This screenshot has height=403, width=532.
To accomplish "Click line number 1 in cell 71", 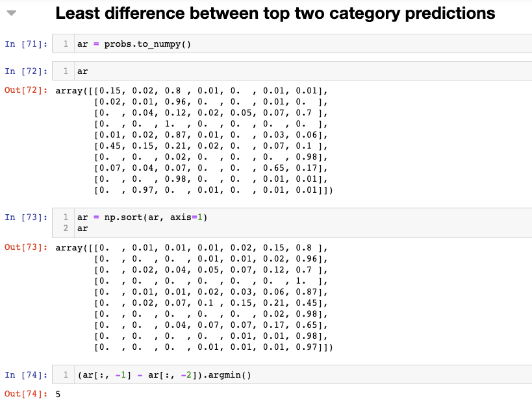I will click(x=66, y=43).
